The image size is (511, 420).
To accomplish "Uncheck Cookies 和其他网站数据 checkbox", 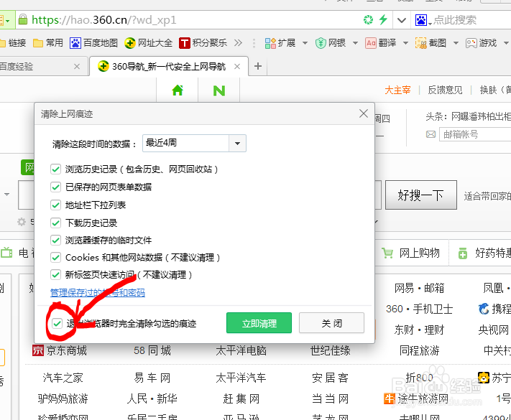I will pos(56,257).
